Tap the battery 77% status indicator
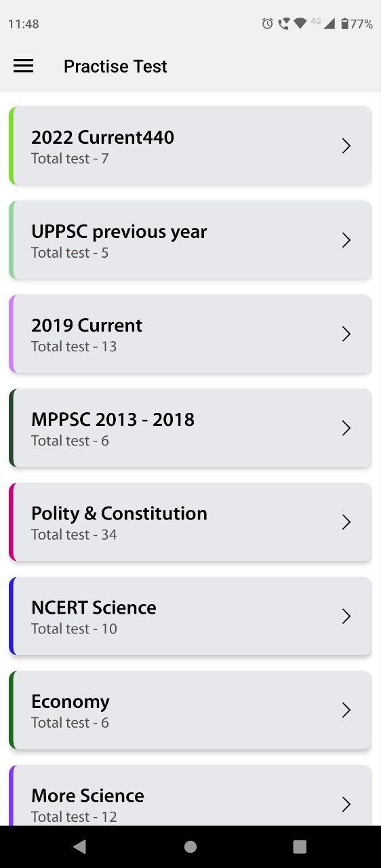The image size is (381, 868). [357, 24]
